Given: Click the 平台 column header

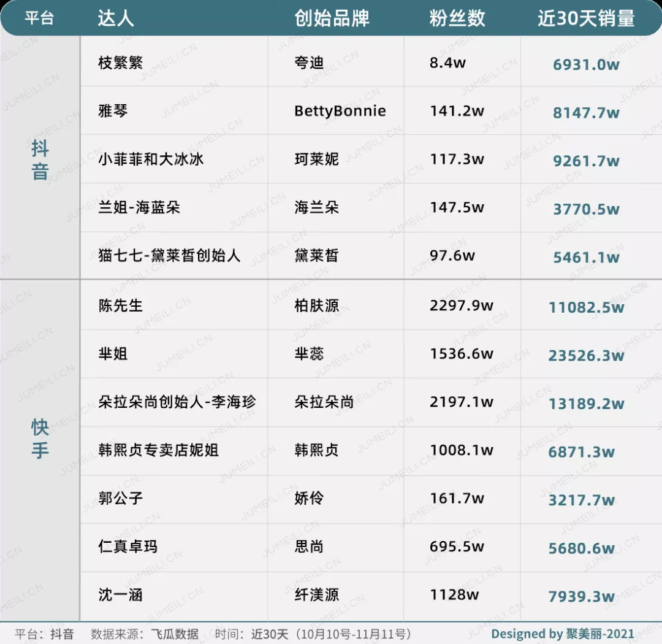Looking at the screenshot, I should pos(39,18).
